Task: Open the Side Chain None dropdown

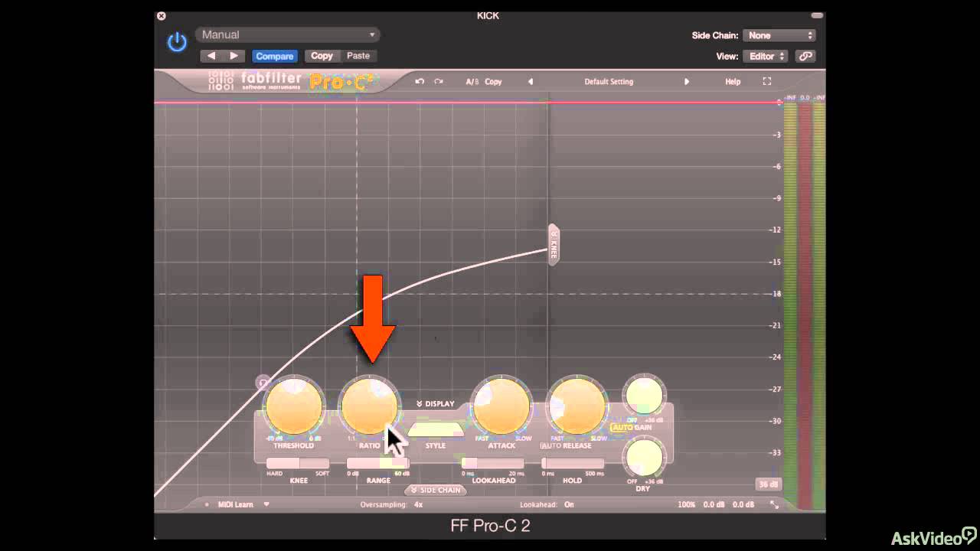Action: coord(779,35)
